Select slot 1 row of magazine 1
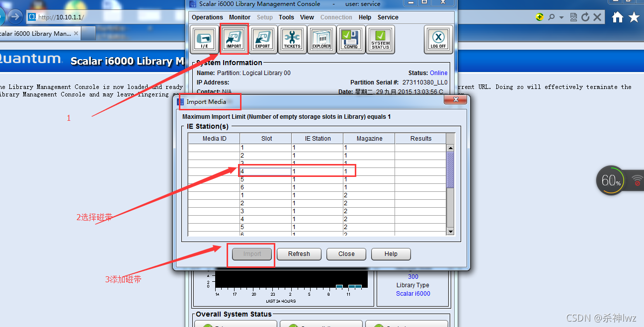This screenshot has width=644, height=327. [x=317, y=148]
